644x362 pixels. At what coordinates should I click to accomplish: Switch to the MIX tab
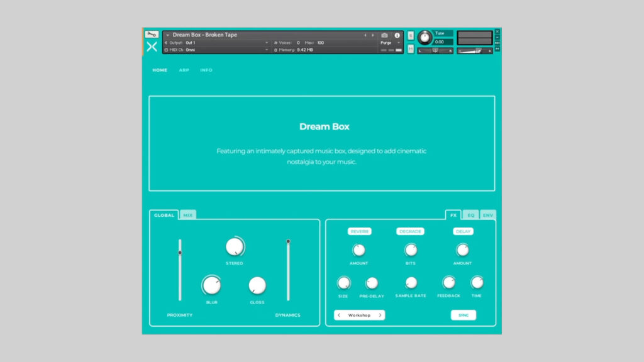(x=187, y=214)
